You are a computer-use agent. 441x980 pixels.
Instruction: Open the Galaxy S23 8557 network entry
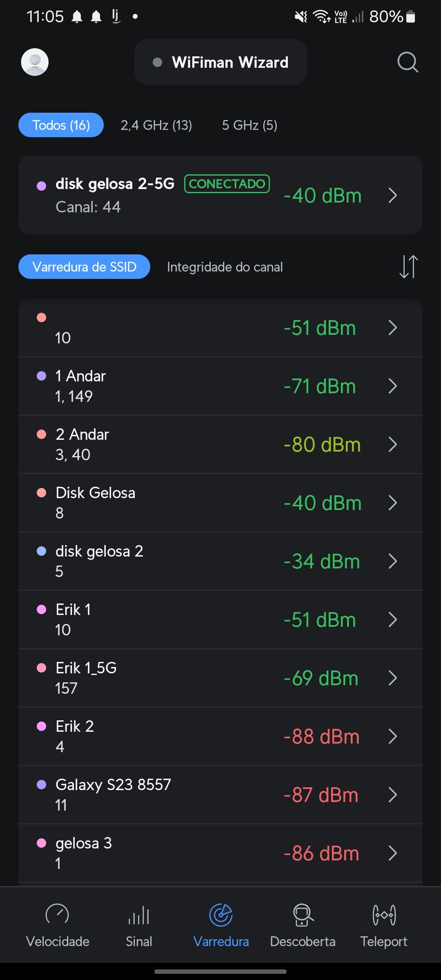pos(113,794)
